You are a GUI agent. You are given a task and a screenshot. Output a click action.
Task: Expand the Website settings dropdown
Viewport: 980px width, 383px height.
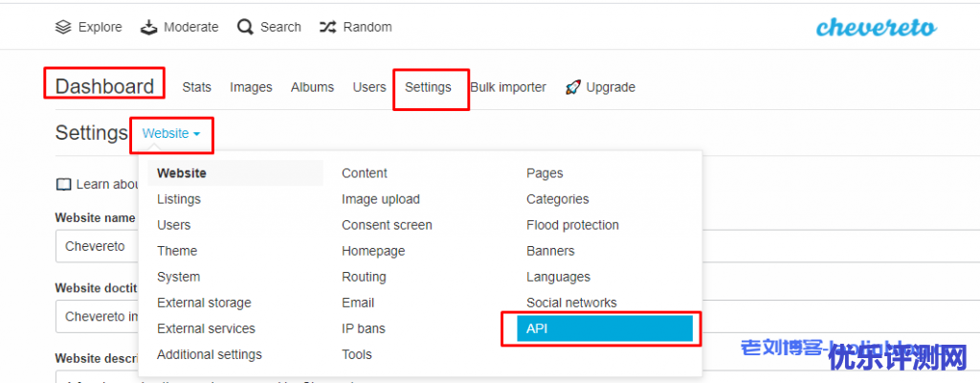(171, 134)
